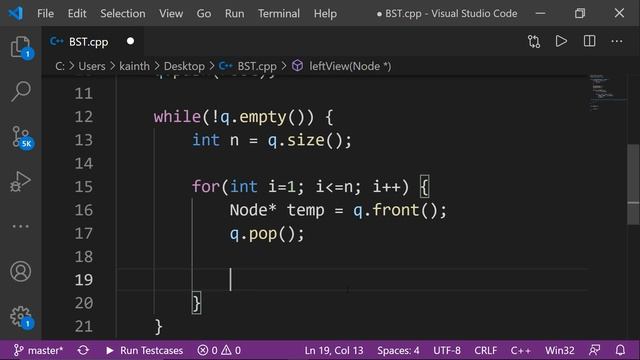
Task: Change indentation via Spaces: 4
Action: (x=398, y=350)
